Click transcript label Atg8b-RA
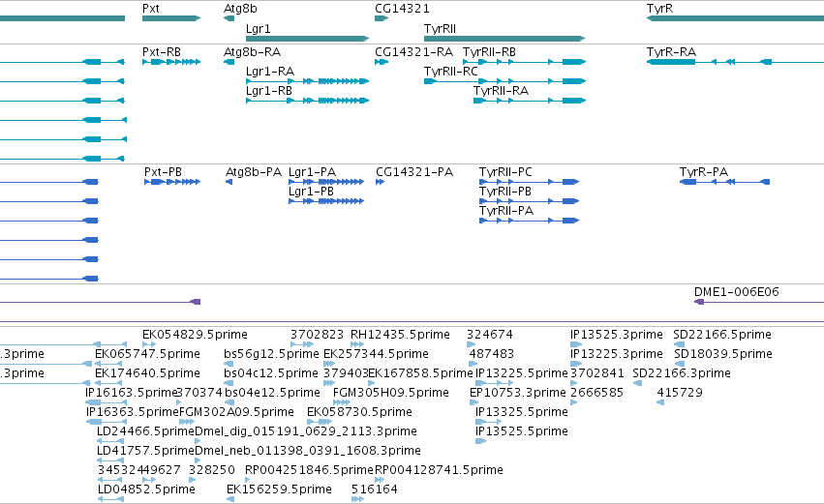Screen dimensions: 824x504 [253, 52]
